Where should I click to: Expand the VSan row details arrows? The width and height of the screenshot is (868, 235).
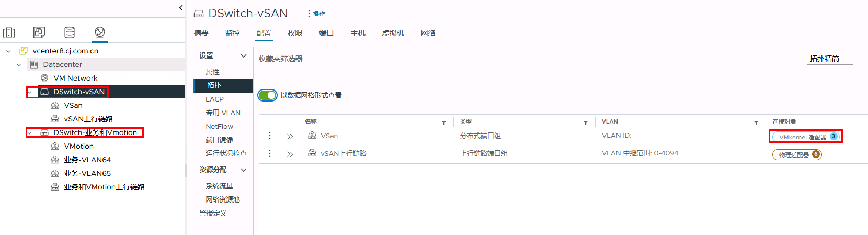click(x=290, y=137)
